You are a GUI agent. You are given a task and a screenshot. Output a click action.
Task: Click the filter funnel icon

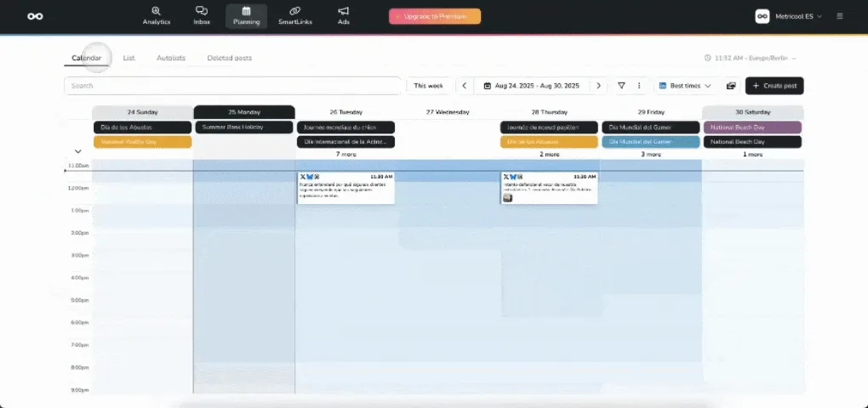(621, 86)
